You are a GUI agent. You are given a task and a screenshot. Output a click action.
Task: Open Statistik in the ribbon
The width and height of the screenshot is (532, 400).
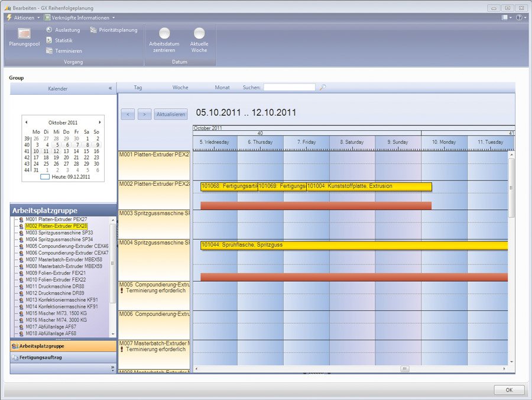pos(59,40)
